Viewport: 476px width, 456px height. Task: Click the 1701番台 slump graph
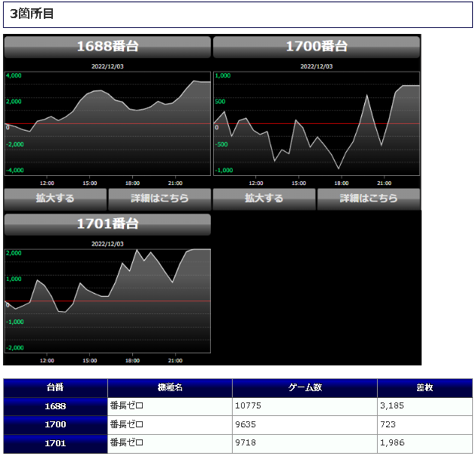pyautogui.click(x=107, y=301)
